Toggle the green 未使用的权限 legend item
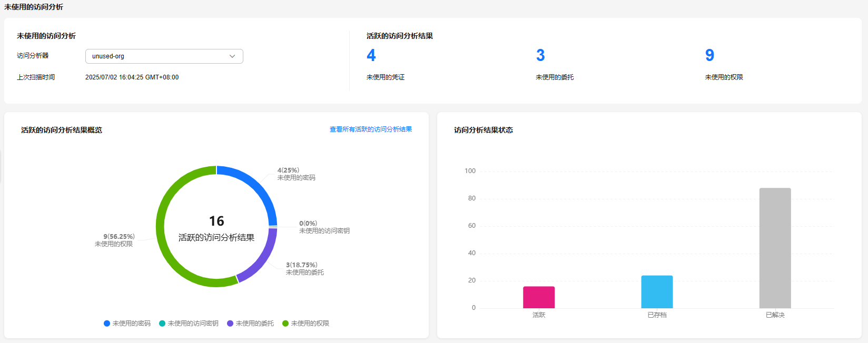The height and width of the screenshot is (343, 868). click(306, 324)
